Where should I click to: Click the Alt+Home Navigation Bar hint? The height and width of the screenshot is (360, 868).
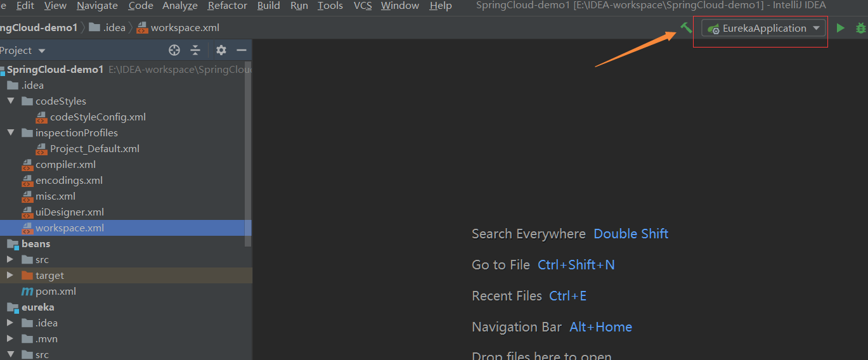(x=601, y=327)
